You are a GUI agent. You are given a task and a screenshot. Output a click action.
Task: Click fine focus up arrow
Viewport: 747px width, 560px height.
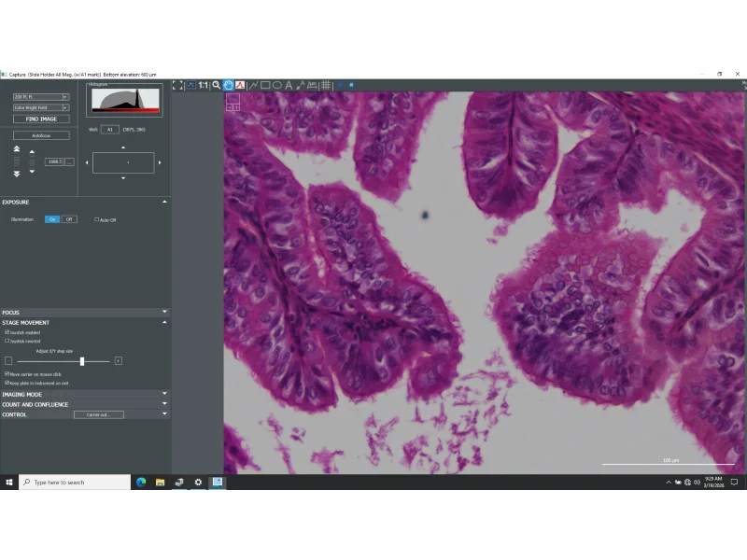click(x=32, y=152)
